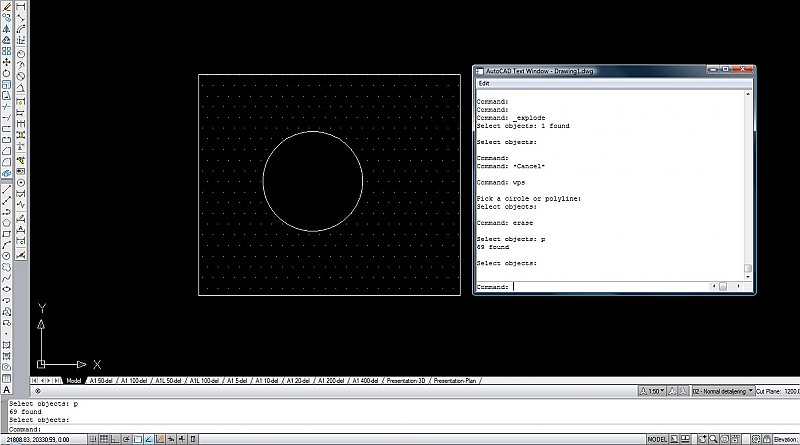
Task: Open Edit menu in AutoCAD Text Window
Action: coord(484,83)
